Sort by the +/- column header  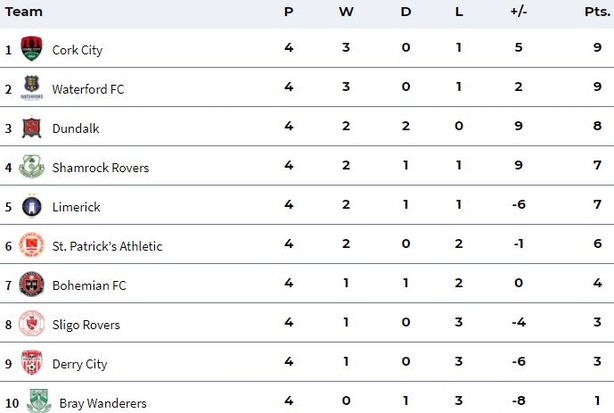click(x=518, y=12)
